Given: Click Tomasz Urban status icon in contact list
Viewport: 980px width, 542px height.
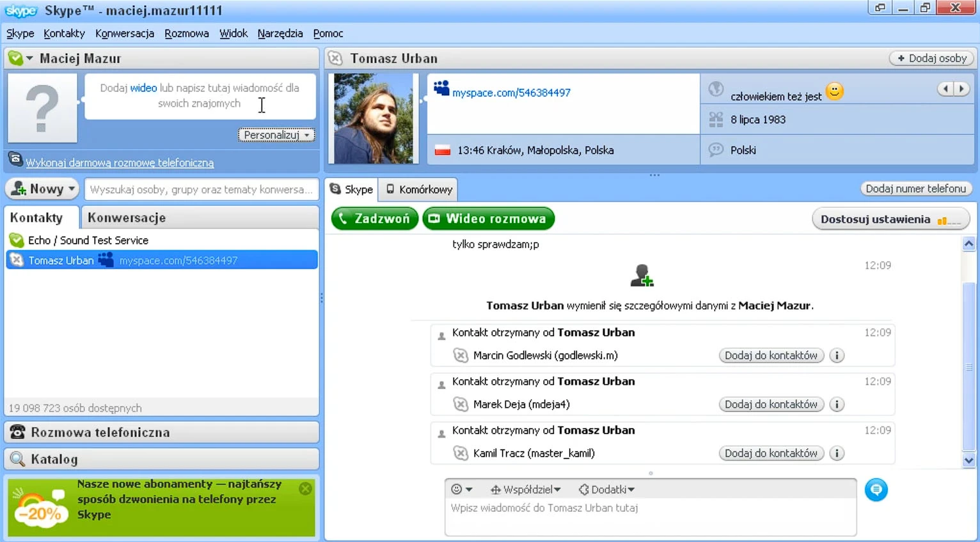Looking at the screenshot, I should (17, 260).
